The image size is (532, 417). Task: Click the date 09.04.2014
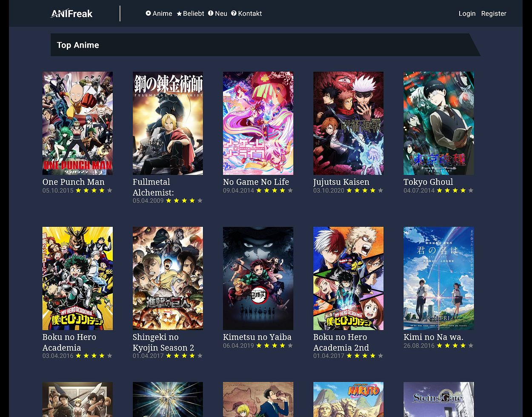238,191
